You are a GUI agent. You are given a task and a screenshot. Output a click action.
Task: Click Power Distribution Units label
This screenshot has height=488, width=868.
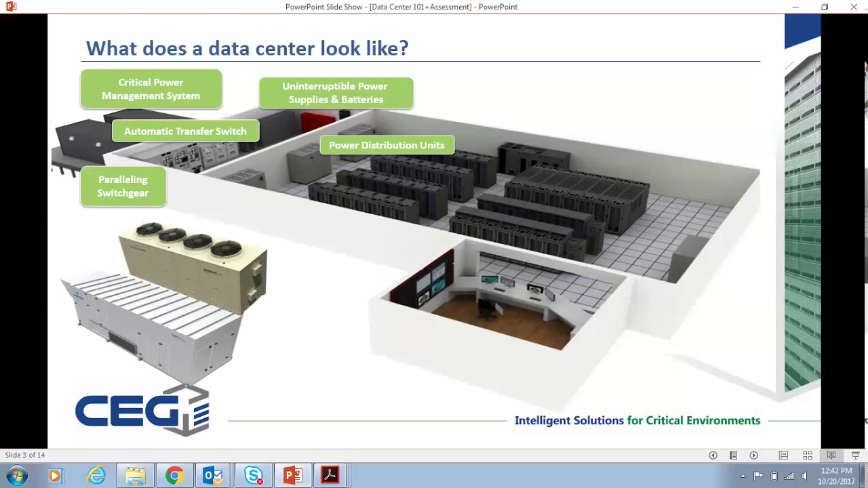[387, 145]
